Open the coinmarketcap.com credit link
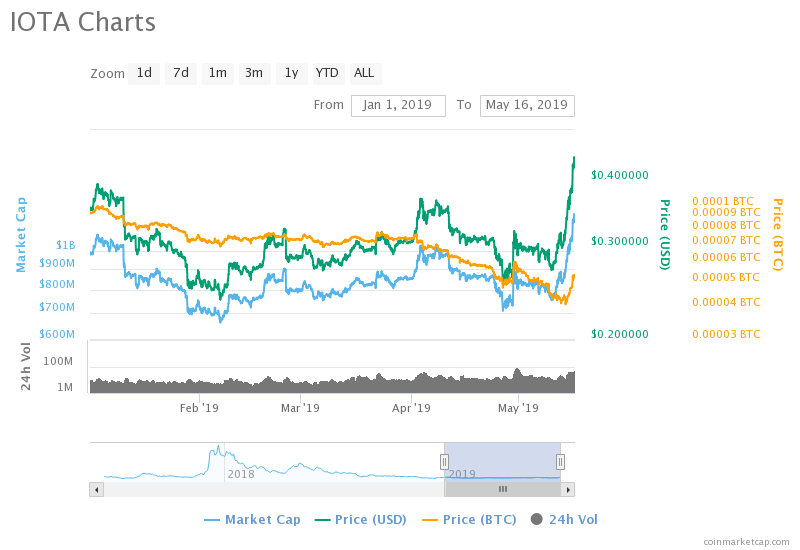800x550 pixels. [746, 542]
